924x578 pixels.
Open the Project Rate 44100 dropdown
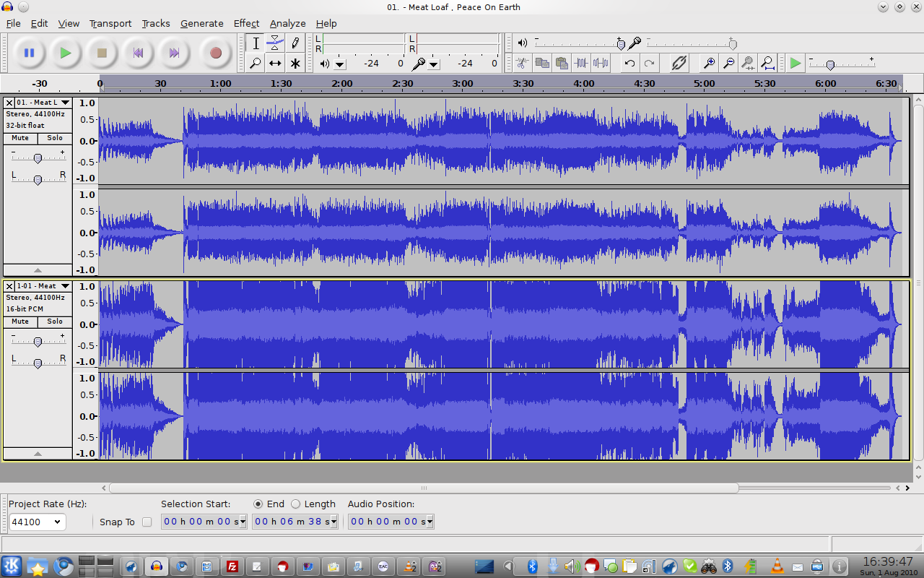36,522
